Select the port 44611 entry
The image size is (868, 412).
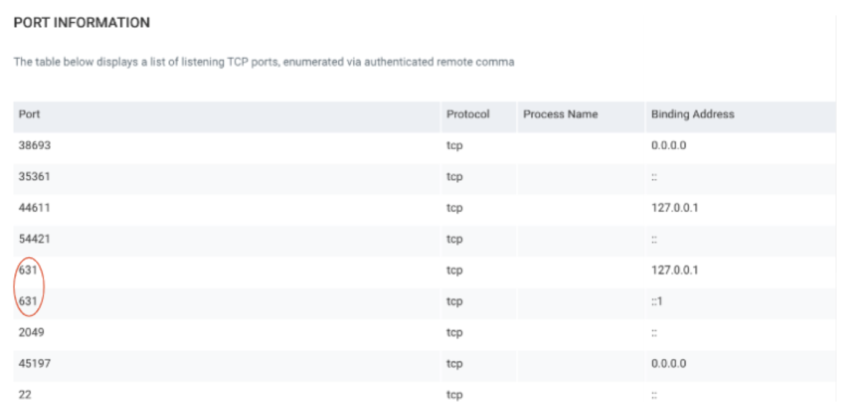click(x=35, y=208)
